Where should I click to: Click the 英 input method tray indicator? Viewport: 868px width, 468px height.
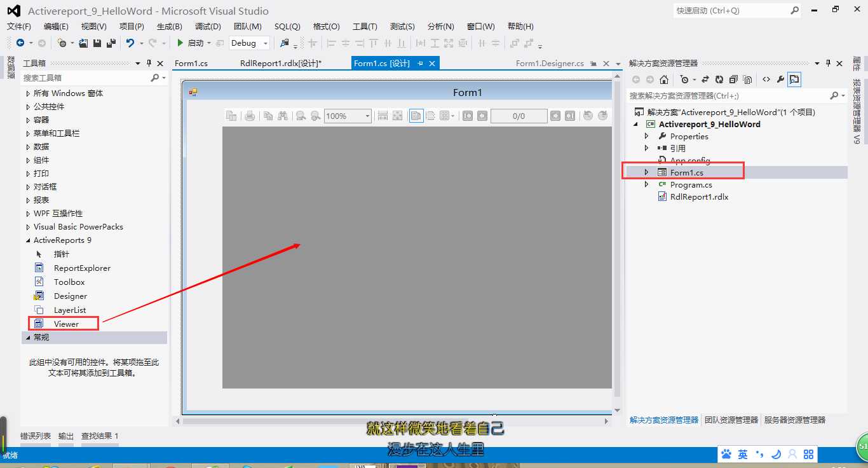[743, 454]
